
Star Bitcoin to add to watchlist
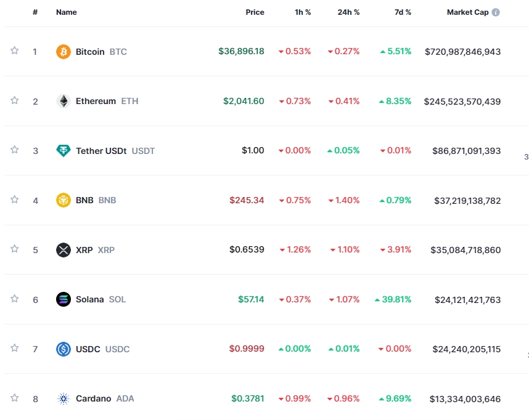point(15,51)
